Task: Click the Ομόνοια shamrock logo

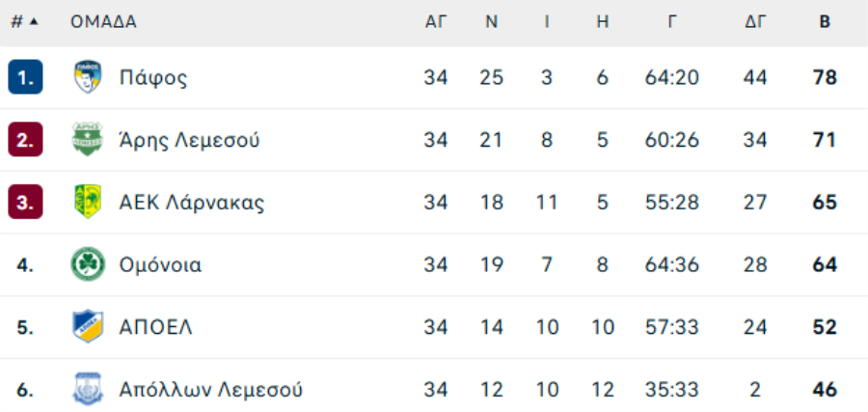Action: [88, 264]
